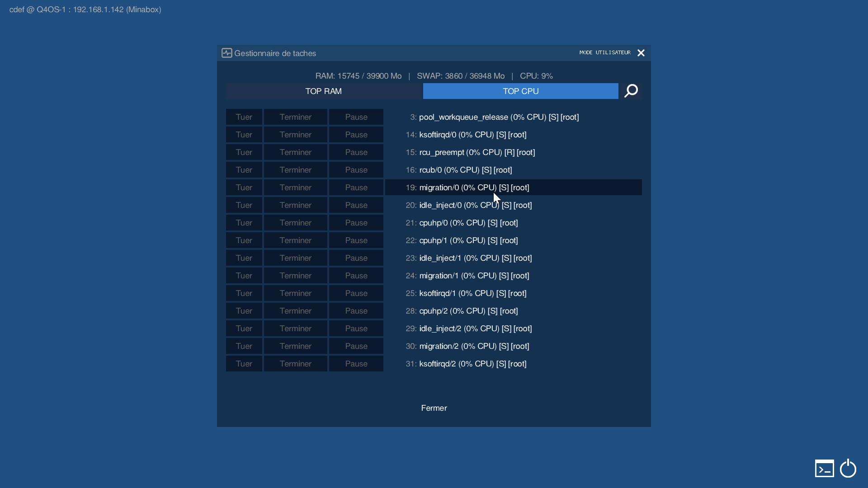Screen dimensions: 868x488
Task: Click Tuer for ksoftirqd/2
Action: click(x=244, y=364)
